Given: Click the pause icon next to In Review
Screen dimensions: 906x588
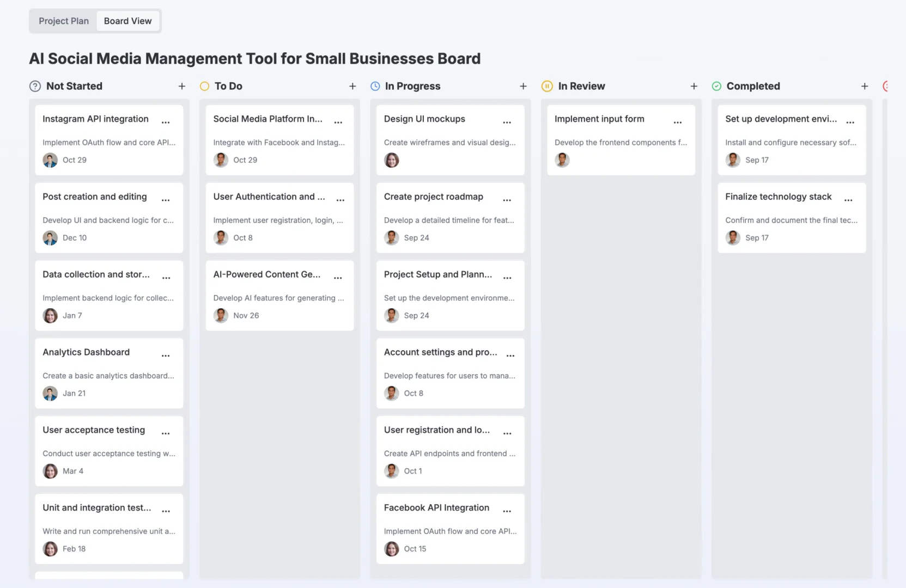Looking at the screenshot, I should [547, 86].
